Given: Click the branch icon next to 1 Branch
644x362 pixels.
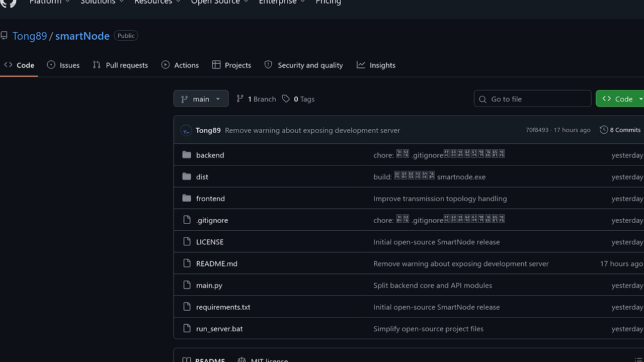Looking at the screenshot, I should click(x=240, y=99).
